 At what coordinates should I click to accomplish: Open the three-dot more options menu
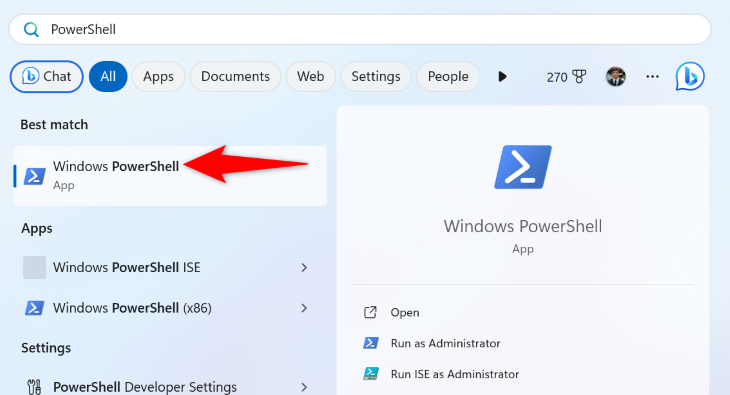[x=653, y=76]
